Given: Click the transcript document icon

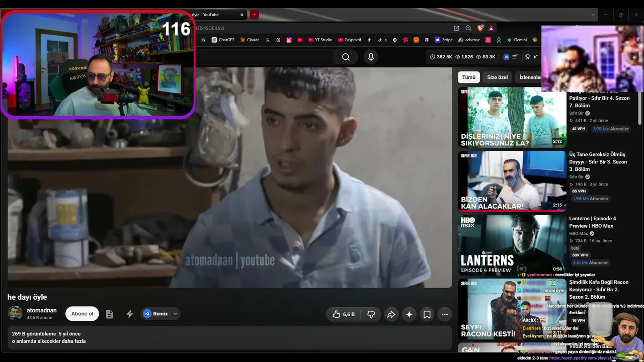Looking at the screenshot, I should pyautogui.click(x=109, y=314).
